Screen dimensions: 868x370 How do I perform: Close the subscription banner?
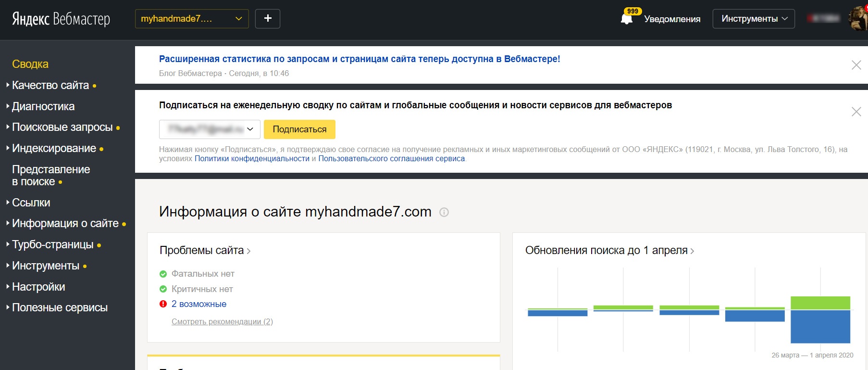(856, 112)
